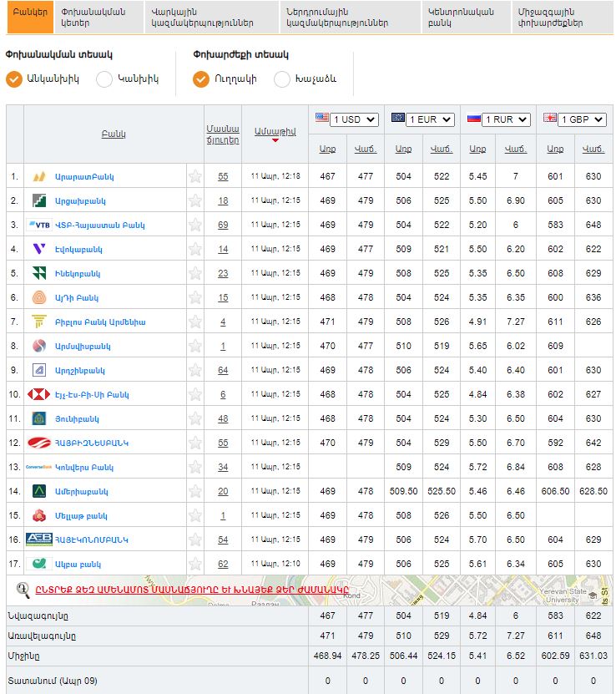Sort by GBP Վաճ. column header
This screenshot has height=694, width=616.
point(593,149)
